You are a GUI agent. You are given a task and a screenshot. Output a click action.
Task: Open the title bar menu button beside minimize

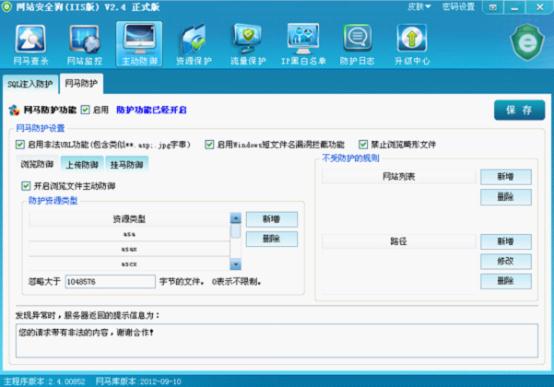[x=493, y=7]
